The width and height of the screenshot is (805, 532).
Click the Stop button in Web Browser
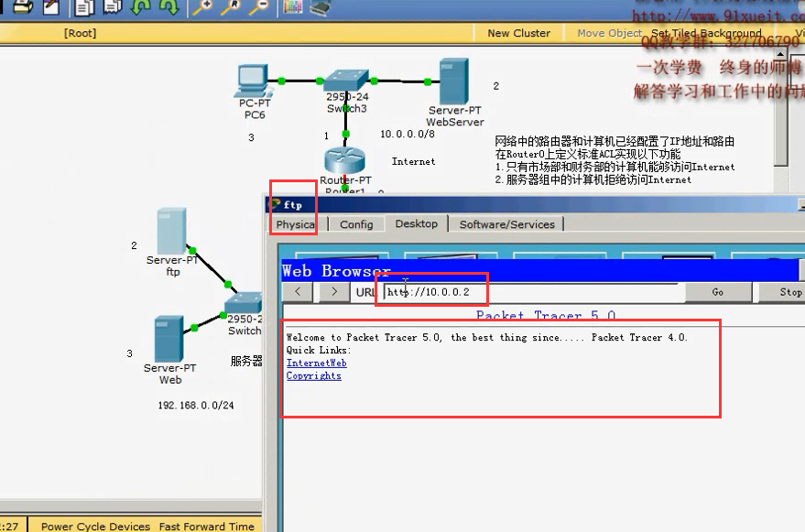click(784, 292)
